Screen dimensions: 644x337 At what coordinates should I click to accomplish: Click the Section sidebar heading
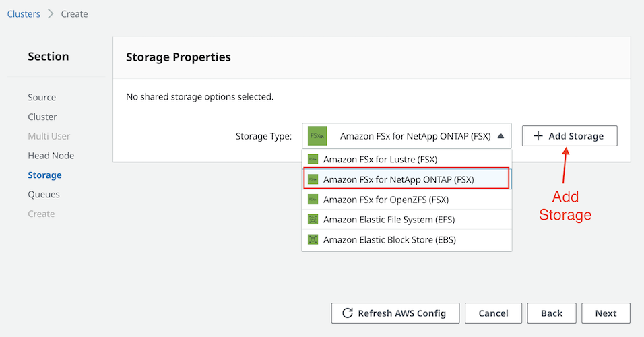point(48,57)
